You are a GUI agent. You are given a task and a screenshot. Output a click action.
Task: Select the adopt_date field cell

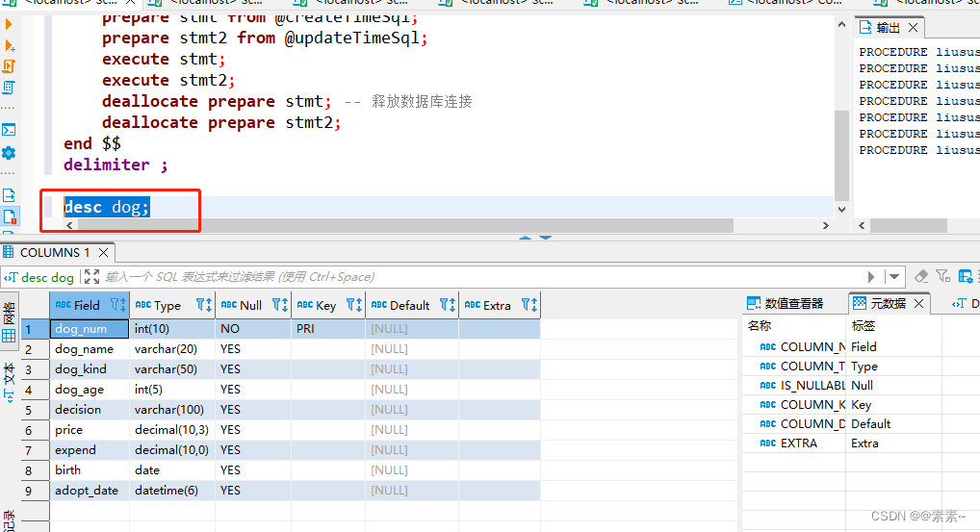pyautogui.click(x=90, y=491)
